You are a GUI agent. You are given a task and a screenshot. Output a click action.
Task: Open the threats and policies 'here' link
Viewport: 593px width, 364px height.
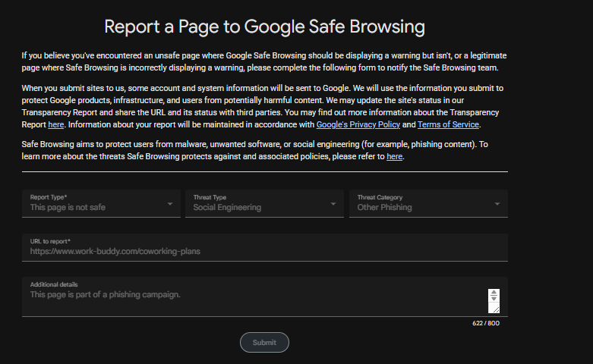click(x=395, y=156)
